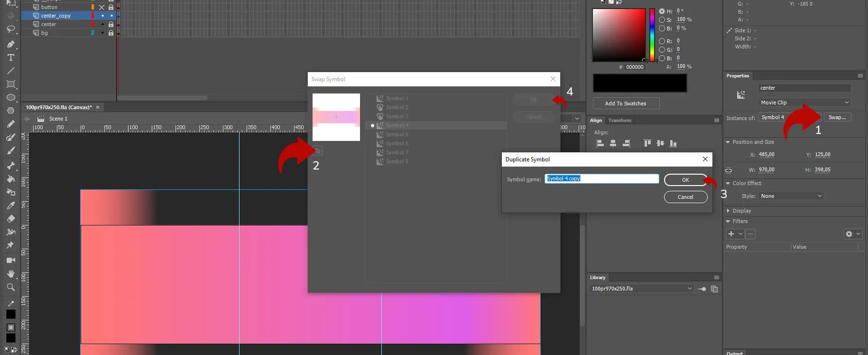Screen dimensions: 868x355
Task: Select the Pencil tool
Action: [x=10, y=124]
